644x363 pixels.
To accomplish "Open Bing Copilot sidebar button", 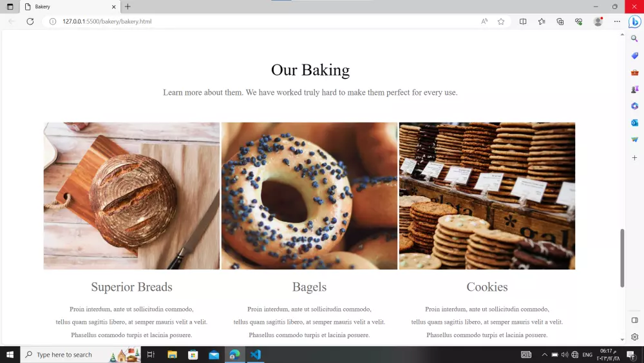I will tap(634, 21).
